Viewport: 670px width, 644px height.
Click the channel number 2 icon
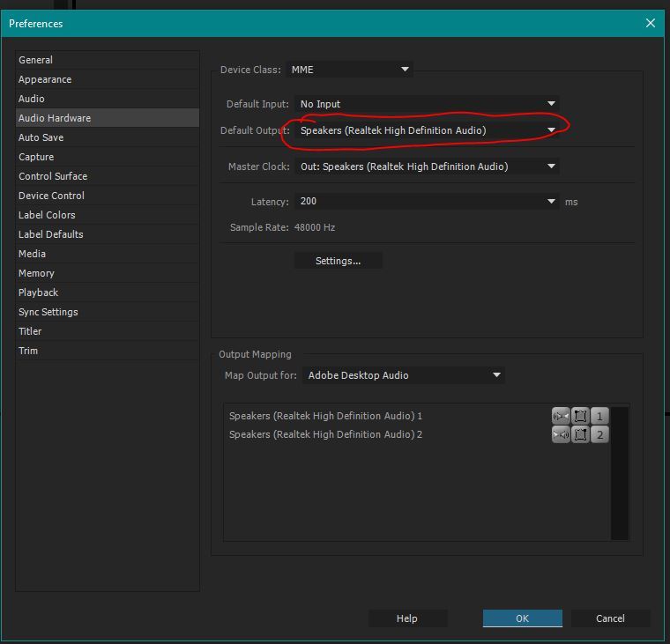(599, 434)
